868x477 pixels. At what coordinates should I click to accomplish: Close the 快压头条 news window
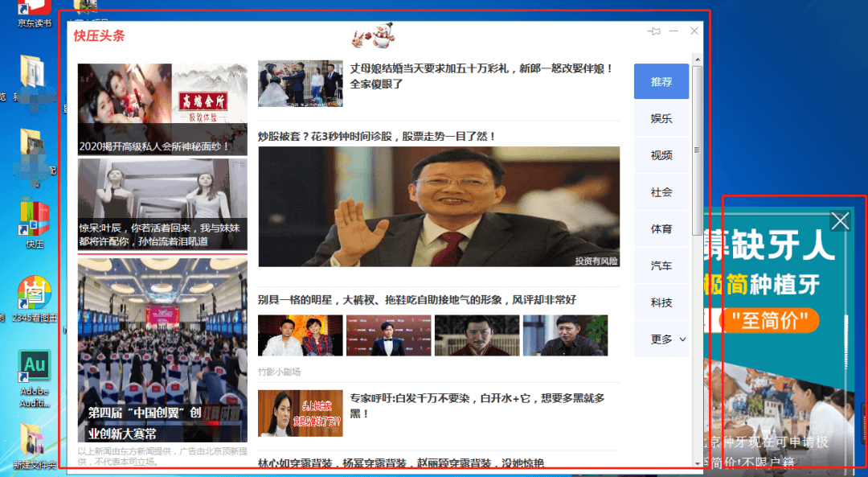694,31
